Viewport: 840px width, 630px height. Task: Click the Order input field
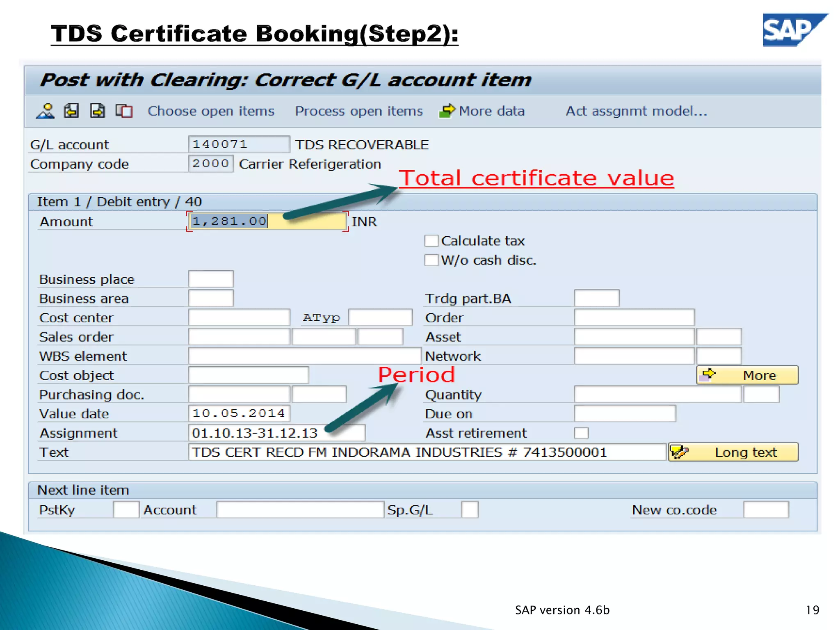634,318
